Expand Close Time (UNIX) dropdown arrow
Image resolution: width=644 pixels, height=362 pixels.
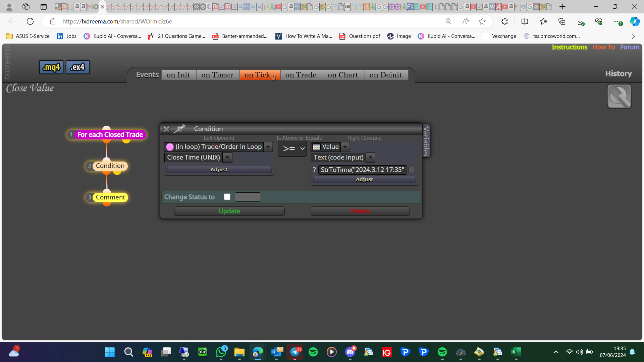pyautogui.click(x=227, y=158)
